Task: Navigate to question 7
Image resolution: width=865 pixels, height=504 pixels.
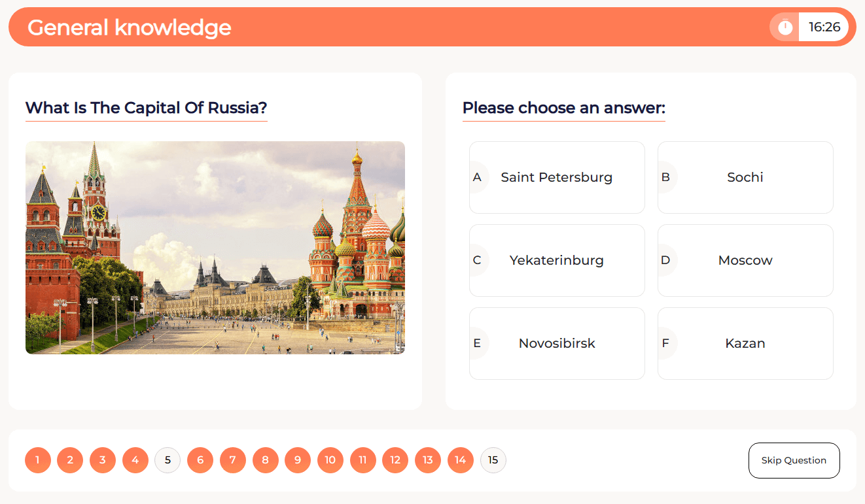Action: [233, 460]
